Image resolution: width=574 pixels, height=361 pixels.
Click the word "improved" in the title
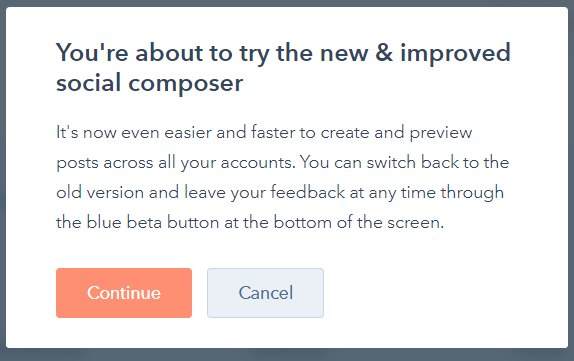pyautogui.click(x=455, y=54)
